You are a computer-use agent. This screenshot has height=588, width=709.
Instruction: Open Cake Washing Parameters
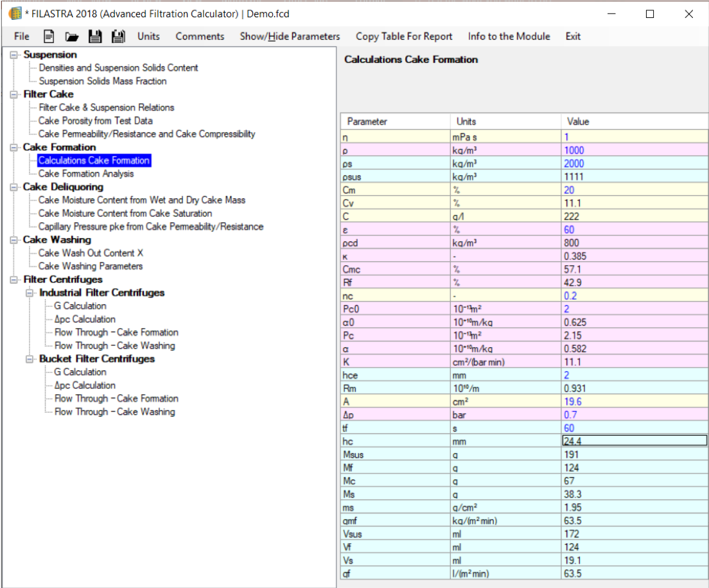click(91, 266)
